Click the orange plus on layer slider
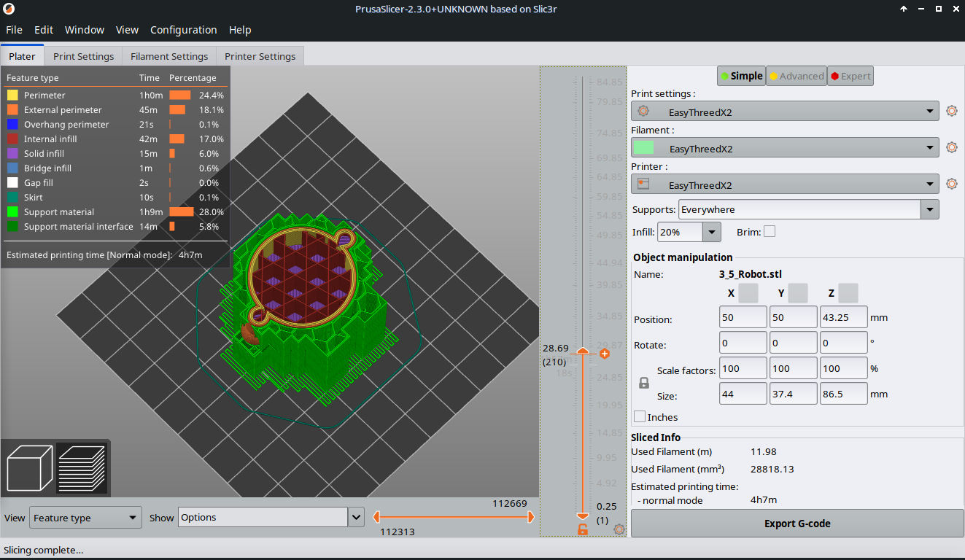 pos(604,354)
